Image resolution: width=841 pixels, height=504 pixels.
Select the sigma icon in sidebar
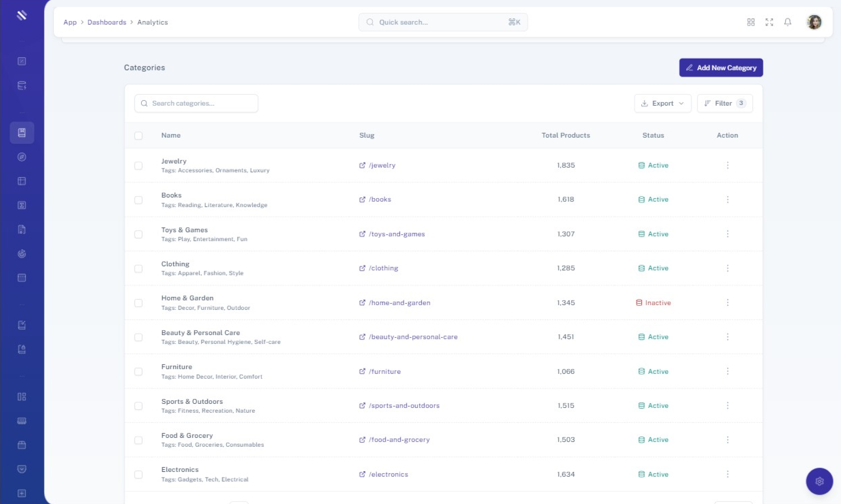22,205
